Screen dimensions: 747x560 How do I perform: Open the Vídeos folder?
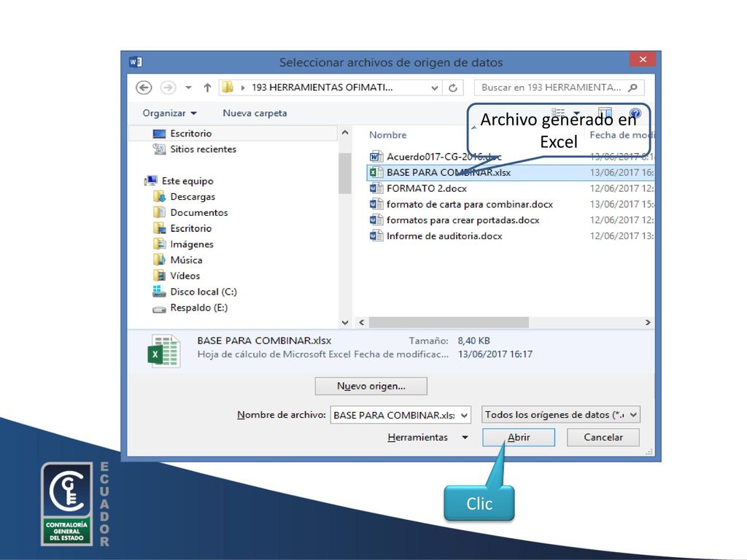(x=185, y=276)
